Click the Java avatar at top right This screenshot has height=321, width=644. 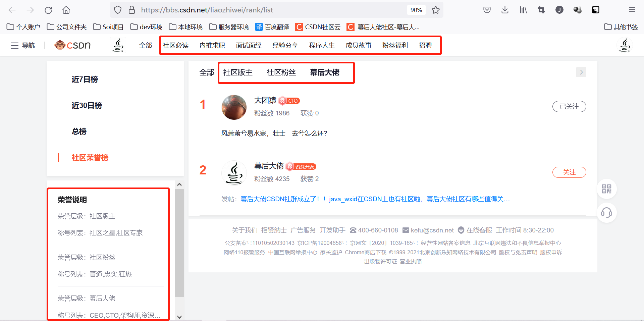click(625, 45)
